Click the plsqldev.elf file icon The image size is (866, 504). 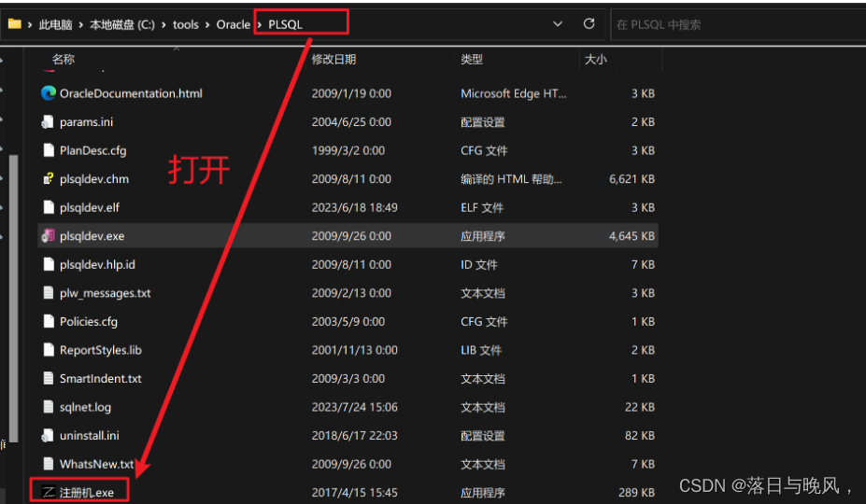pyautogui.click(x=49, y=207)
